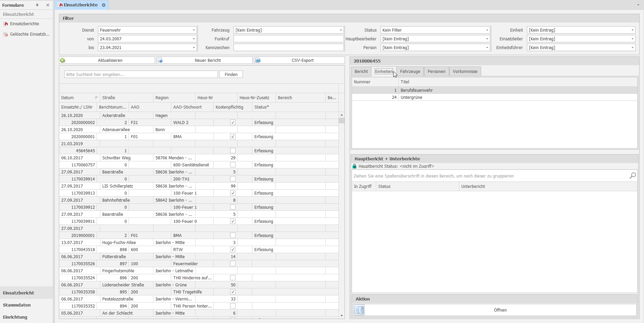Click the green lock Hauptbericht status icon
This screenshot has width=644, height=323.
click(x=354, y=166)
